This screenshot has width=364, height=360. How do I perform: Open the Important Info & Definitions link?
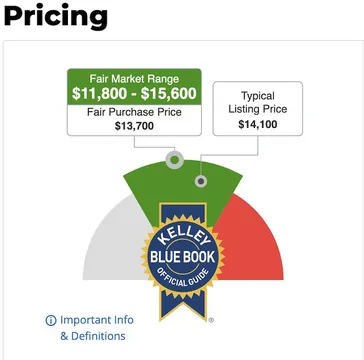coord(89,328)
